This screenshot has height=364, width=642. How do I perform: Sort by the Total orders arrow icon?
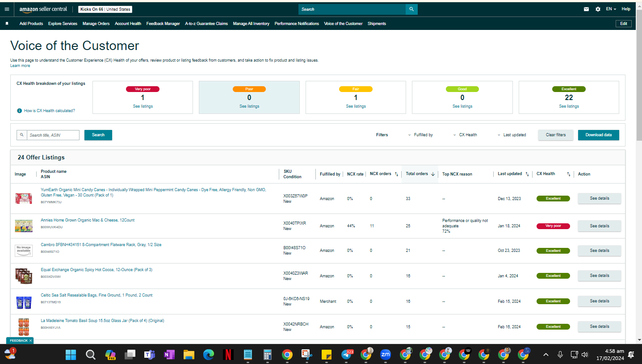(433, 174)
